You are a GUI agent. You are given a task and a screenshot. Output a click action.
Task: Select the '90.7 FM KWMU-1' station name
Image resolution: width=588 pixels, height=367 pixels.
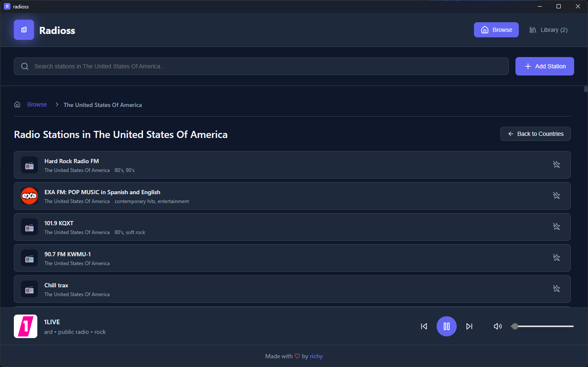coord(68,254)
